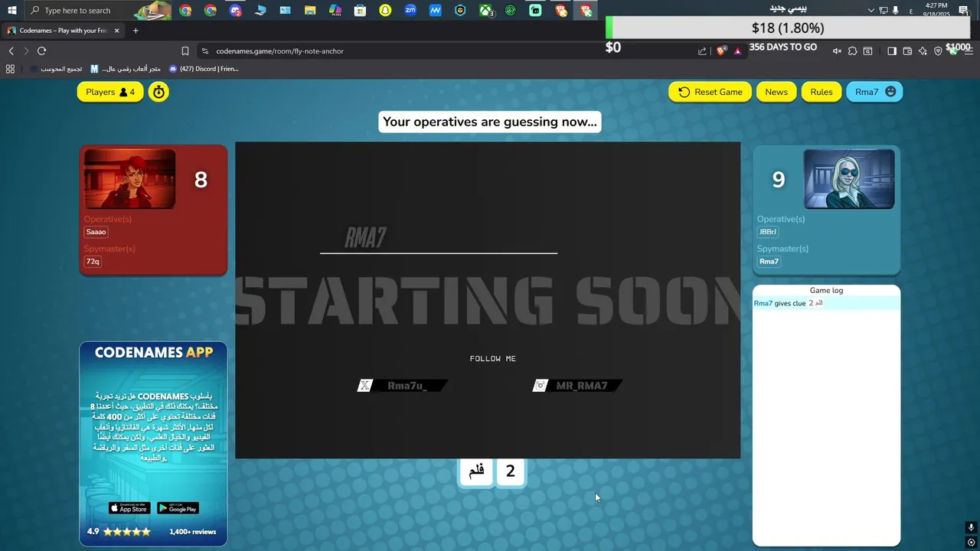Click the clue number 2 card
Image resolution: width=980 pixels, height=551 pixels.
click(510, 471)
